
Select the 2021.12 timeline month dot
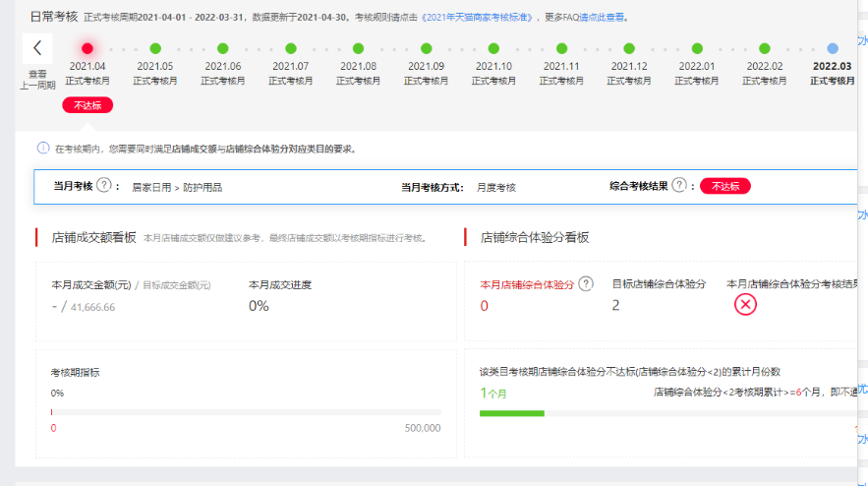(629, 48)
